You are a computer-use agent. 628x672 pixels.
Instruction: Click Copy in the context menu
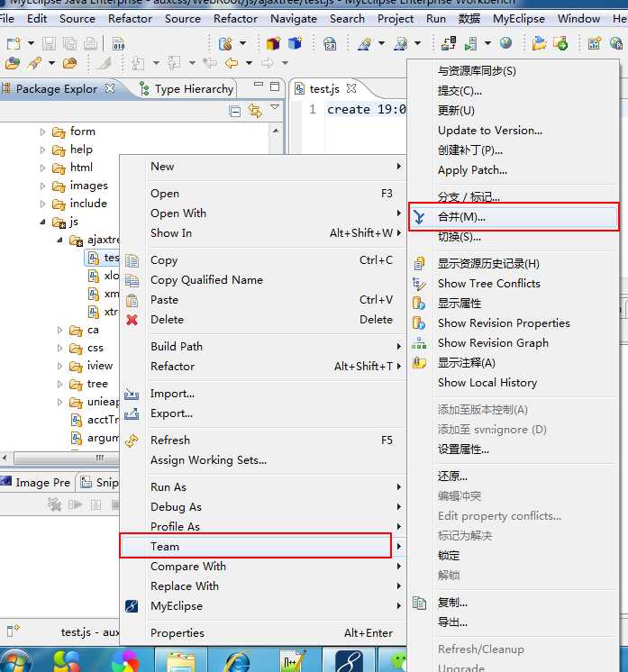pyautogui.click(x=262, y=260)
